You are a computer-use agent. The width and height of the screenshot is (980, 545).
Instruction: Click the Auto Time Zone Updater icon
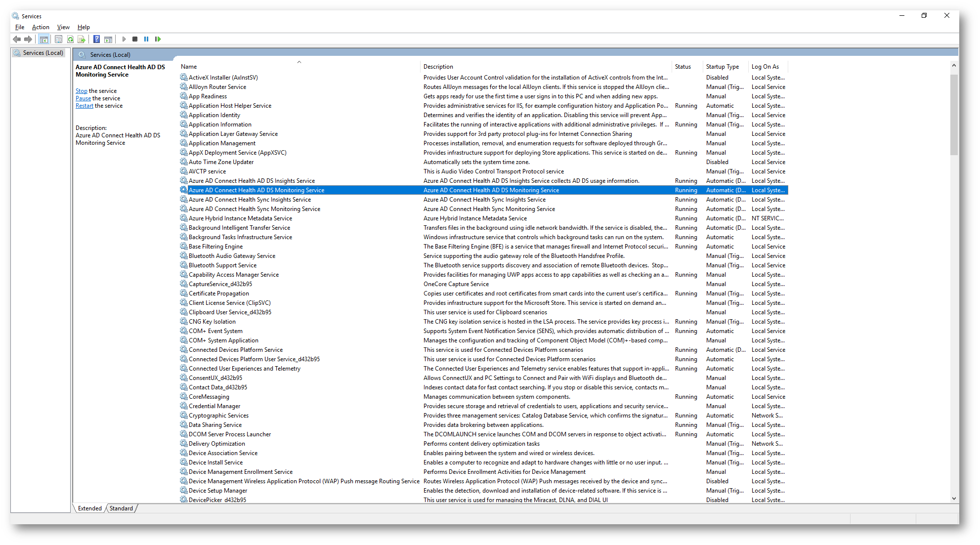tap(183, 162)
